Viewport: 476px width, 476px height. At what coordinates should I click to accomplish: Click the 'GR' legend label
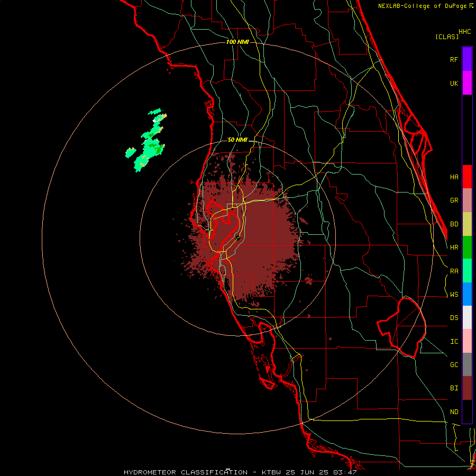(454, 200)
